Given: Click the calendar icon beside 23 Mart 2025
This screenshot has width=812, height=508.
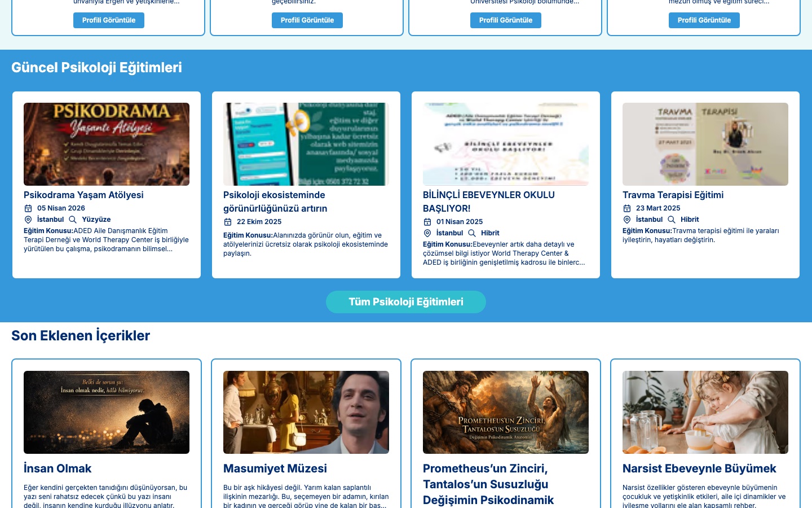Looking at the screenshot, I should 627,208.
